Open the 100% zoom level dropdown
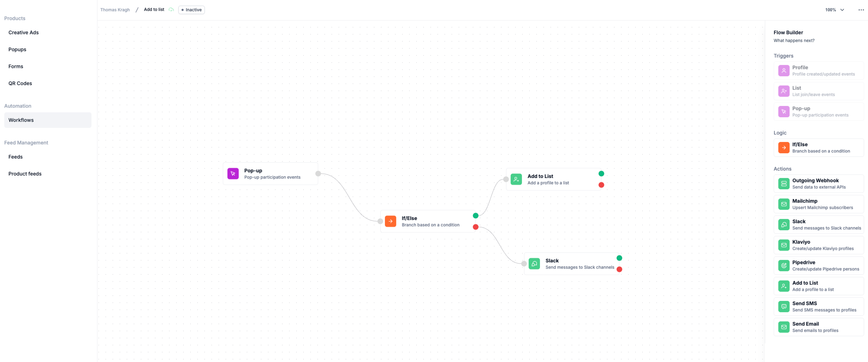This screenshot has height=362, width=868. point(834,10)
